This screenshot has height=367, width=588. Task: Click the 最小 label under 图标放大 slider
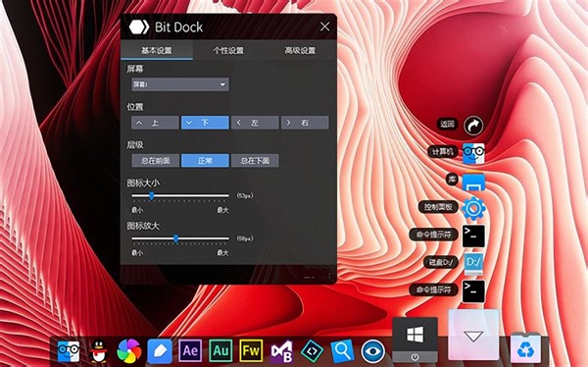coord(137,253)
